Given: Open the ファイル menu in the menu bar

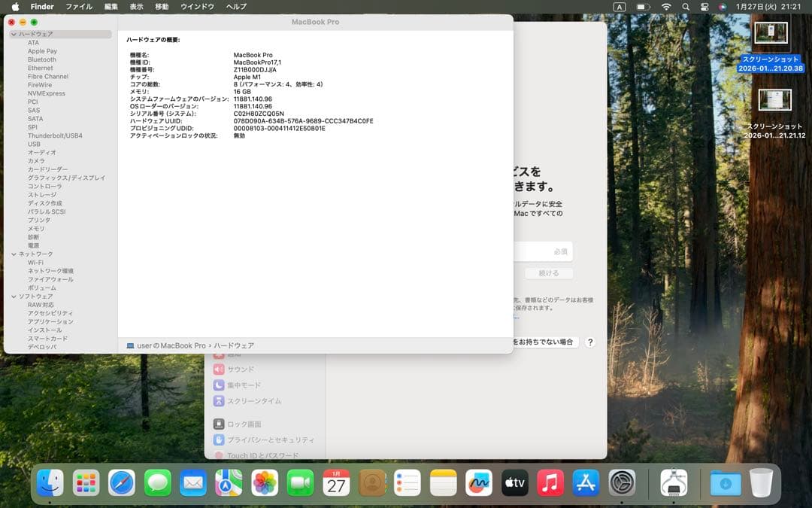Looking at the screenshot, I should [x=79, y=7].
